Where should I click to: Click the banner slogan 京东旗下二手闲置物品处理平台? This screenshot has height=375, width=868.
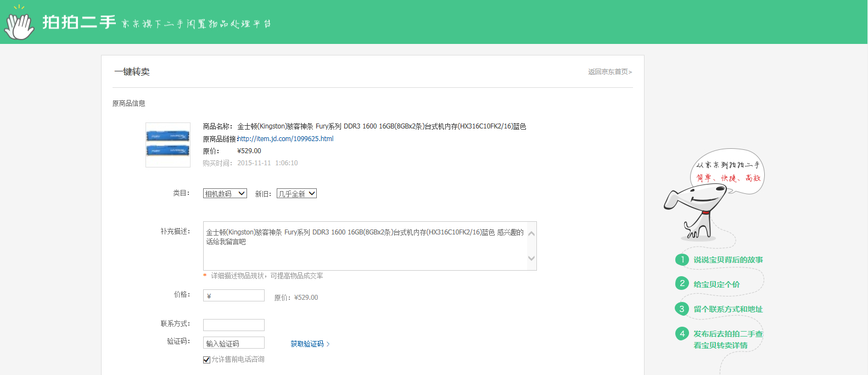(197, 24)
